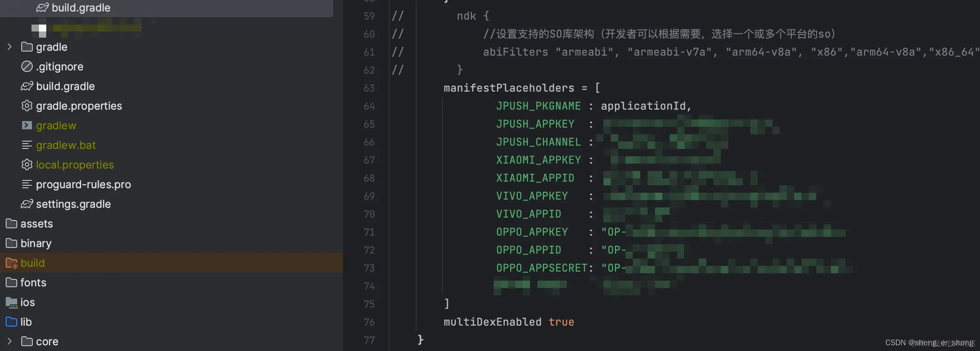Screen dimensions: 980x351
Task: Click the assets folder icon
Action: [11, 224]
